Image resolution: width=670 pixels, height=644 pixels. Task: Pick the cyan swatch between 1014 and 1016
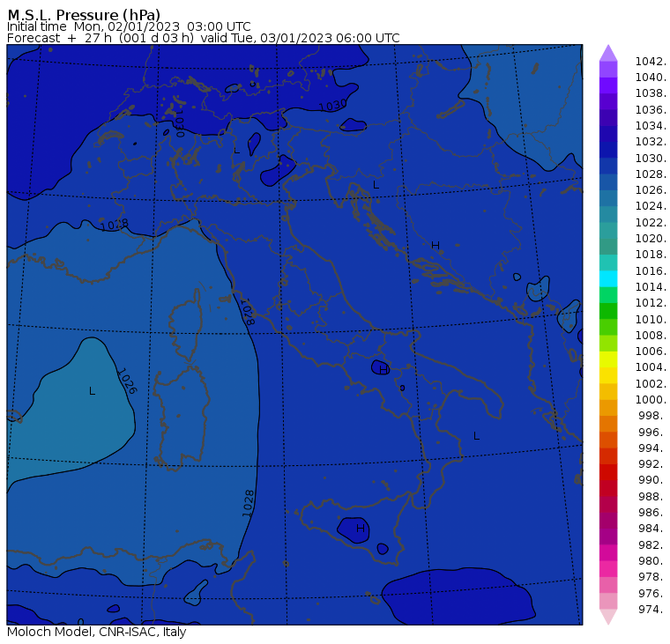pos(608,279)
